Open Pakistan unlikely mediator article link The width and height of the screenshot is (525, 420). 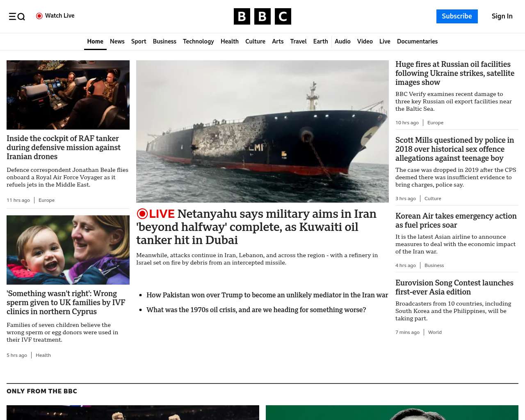point(267,295)
